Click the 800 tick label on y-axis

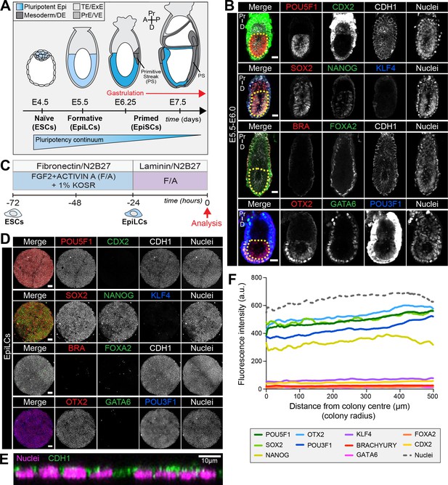point(257,277)
